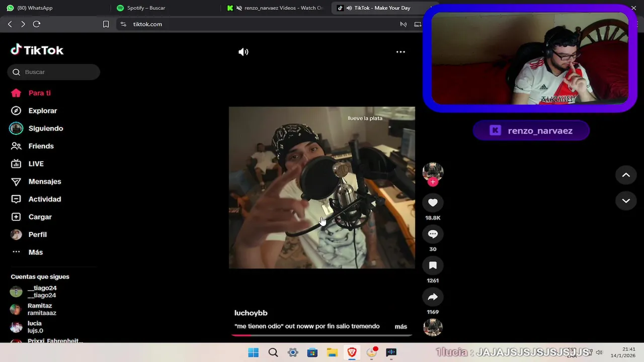Image resolution: width=644 pixels, height=362 pixels.
Task: Expand caption with the más link
Action: [x=401, y=326]
